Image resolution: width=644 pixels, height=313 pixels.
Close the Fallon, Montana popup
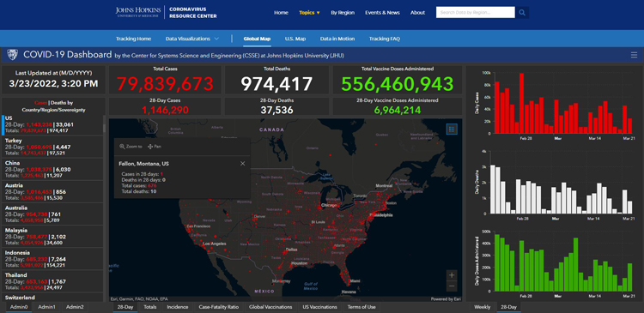243,164
